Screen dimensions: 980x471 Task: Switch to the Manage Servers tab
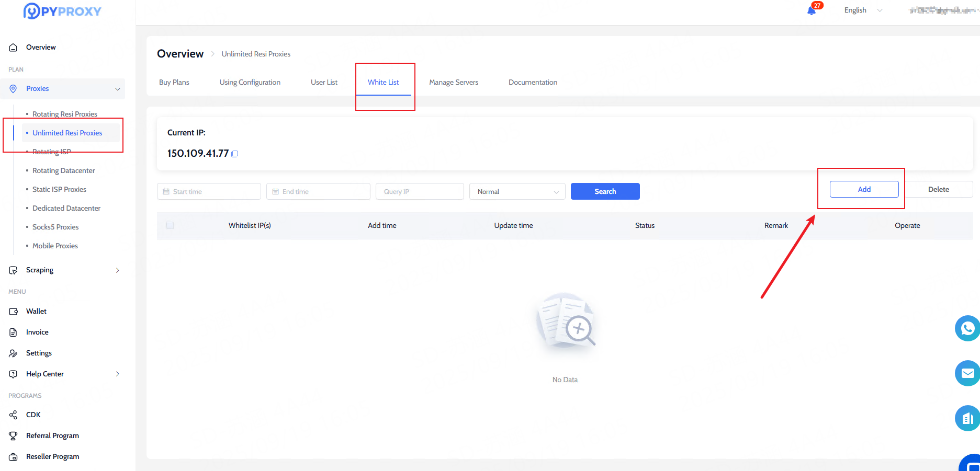coord(454,82)
